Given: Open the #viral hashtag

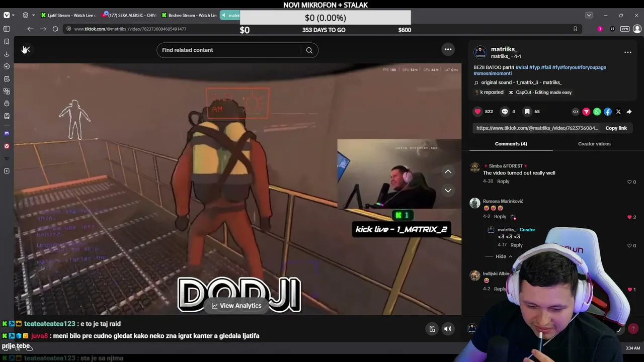Looking at the screenshot, I should (522, 67).
